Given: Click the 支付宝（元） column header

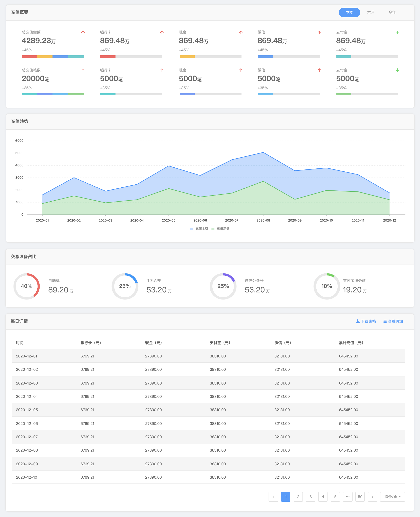Looking at the screenshot, I should point(220,343).
